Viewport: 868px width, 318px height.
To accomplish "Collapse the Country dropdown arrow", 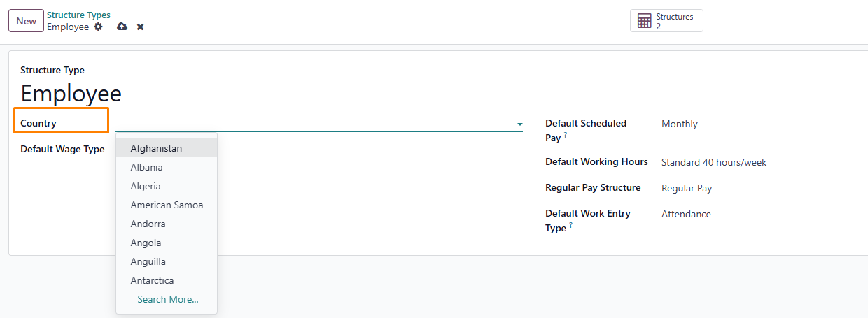I will click(519, 124).
